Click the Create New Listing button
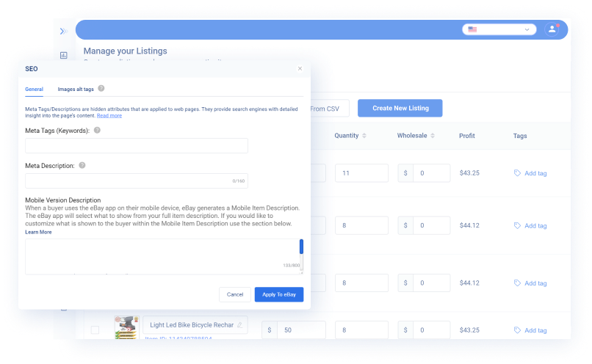 click(x=400, y=109)
